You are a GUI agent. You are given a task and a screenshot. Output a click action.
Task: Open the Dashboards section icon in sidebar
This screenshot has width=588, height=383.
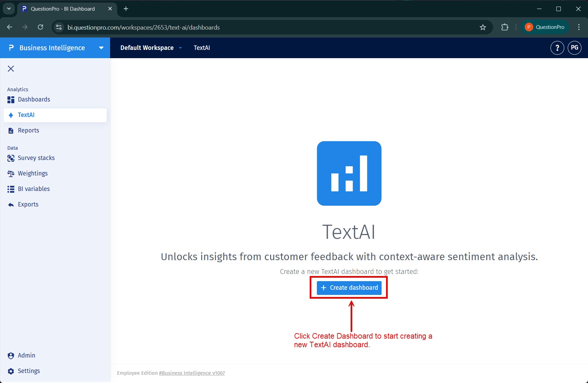[x=10, y=99]
